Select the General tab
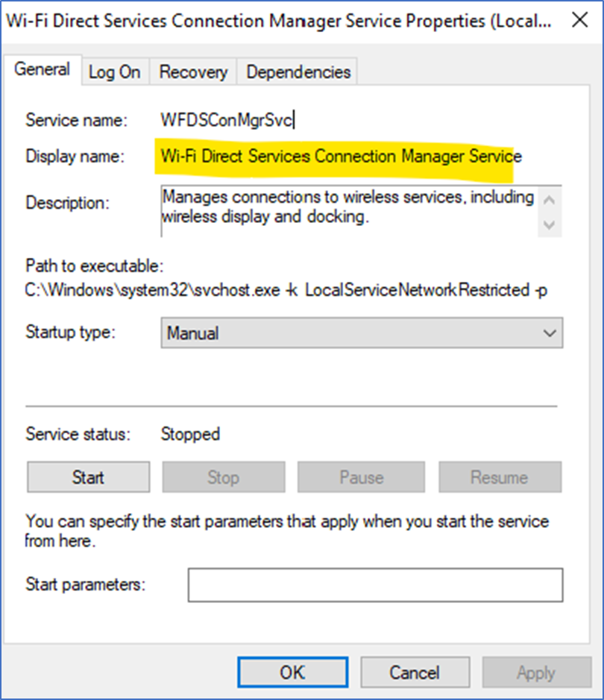 click(42, 69)
